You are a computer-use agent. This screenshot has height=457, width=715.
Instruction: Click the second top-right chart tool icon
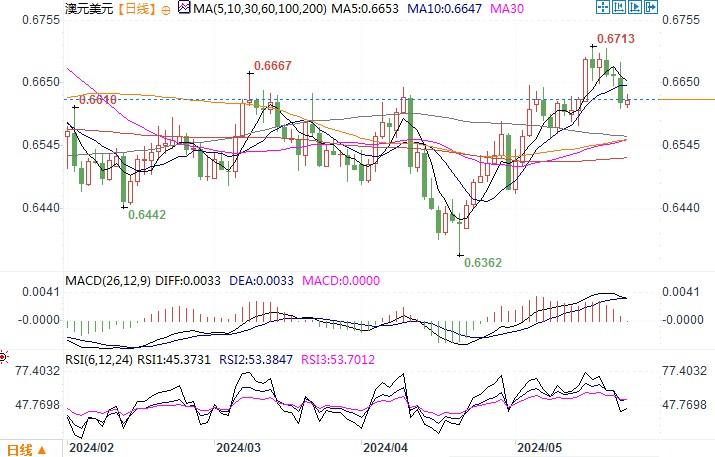pyautogui.click(x=619, y=8)
